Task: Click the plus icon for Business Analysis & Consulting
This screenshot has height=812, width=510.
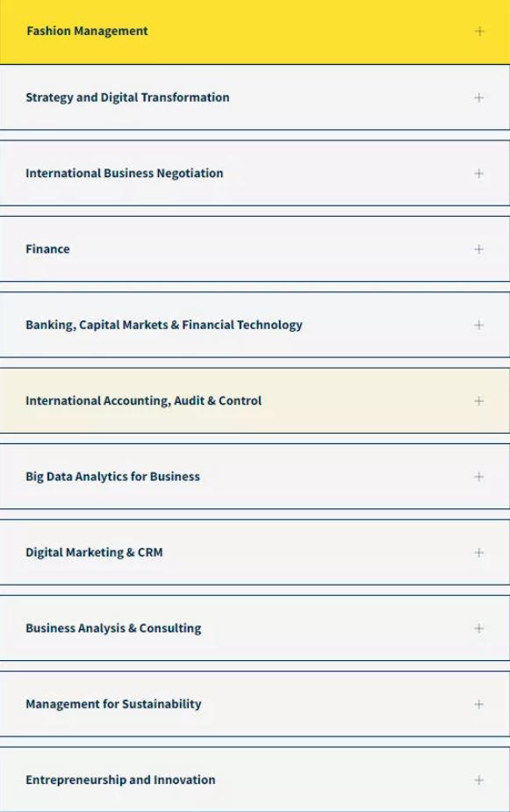Action: pyautogui.click(x=479, y=629)
